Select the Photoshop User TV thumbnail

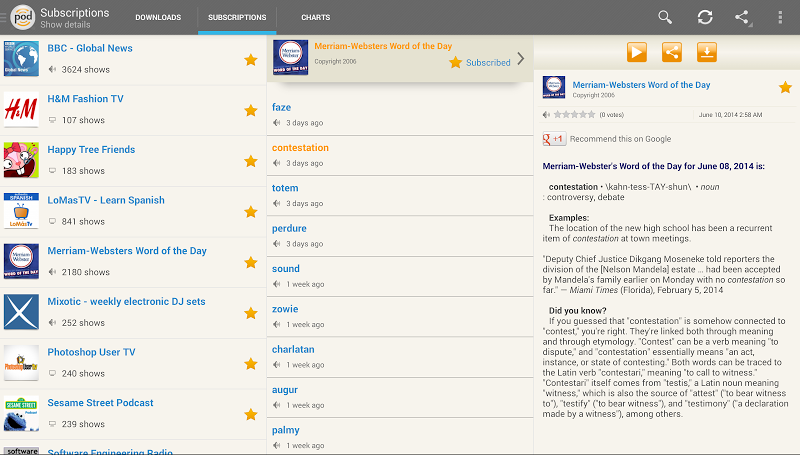tap(21, 363)
